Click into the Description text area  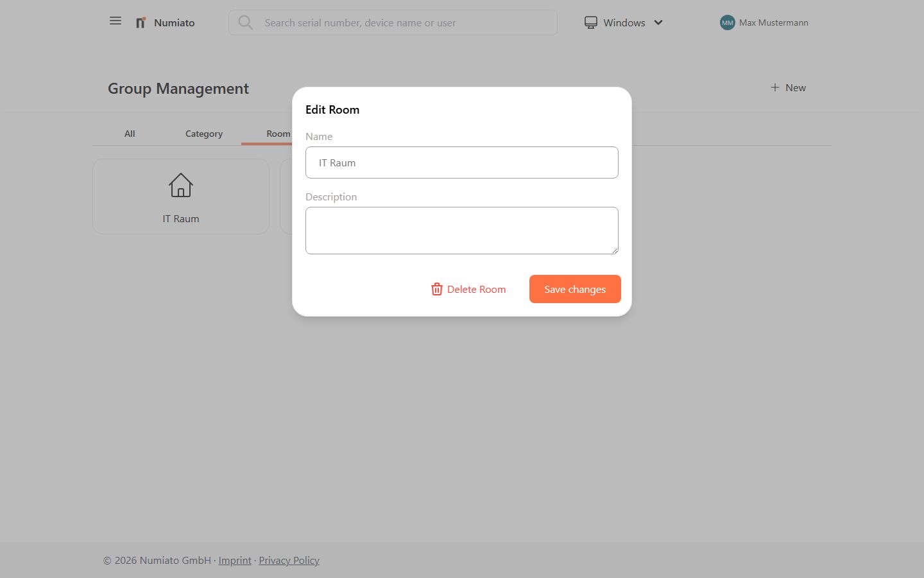[462, 230]
